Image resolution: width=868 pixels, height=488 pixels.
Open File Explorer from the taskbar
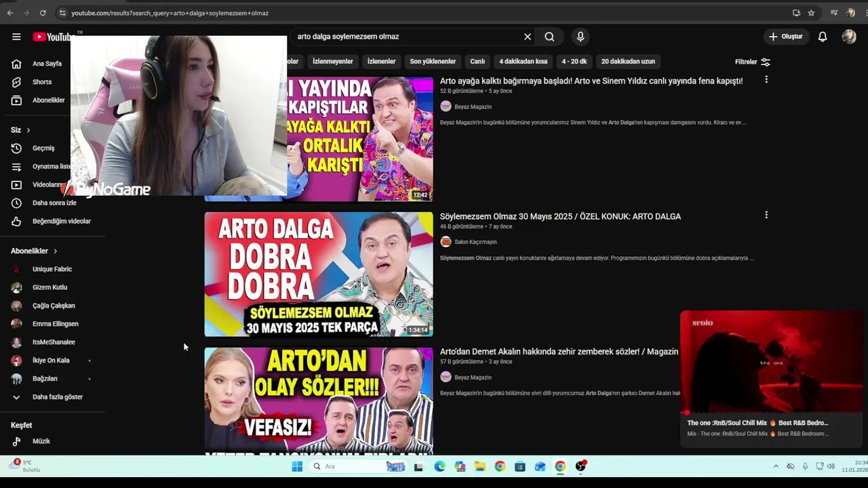tap(479, 466)
